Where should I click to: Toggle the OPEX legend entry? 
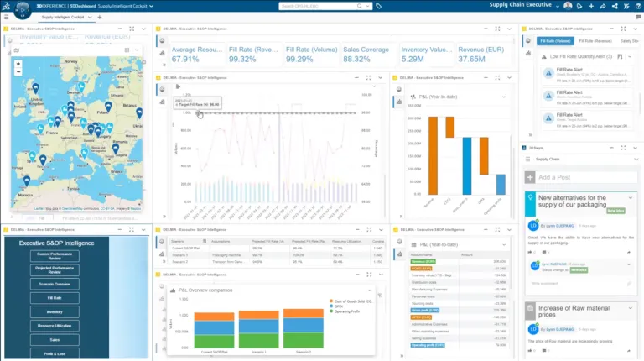[x=336, y=306]
